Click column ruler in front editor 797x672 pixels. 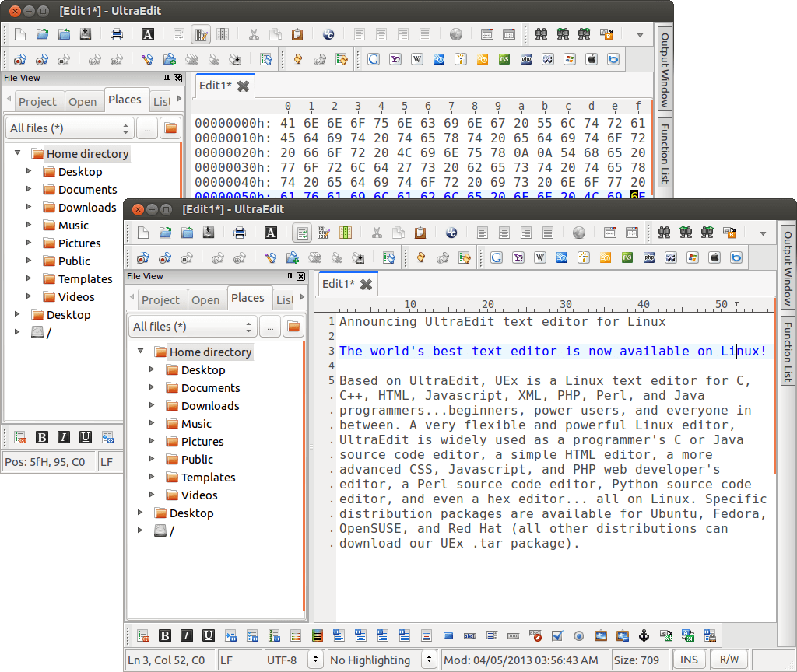coord(544,305)
